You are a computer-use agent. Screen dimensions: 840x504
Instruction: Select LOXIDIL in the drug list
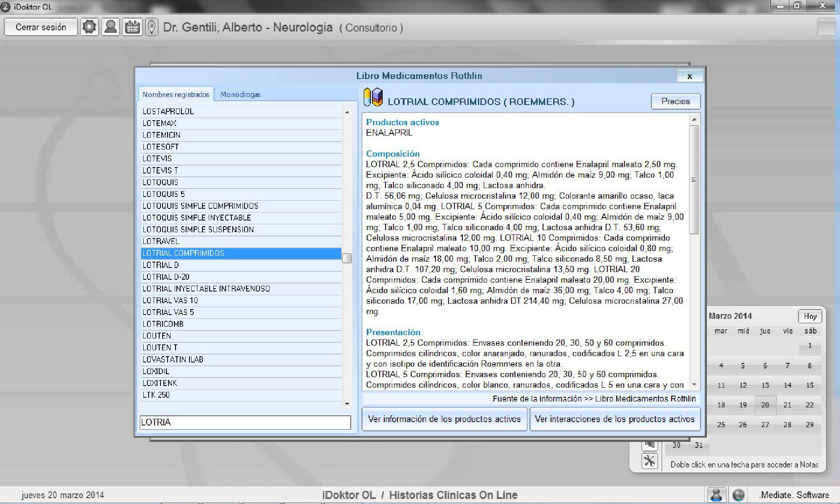click(241, 371)
